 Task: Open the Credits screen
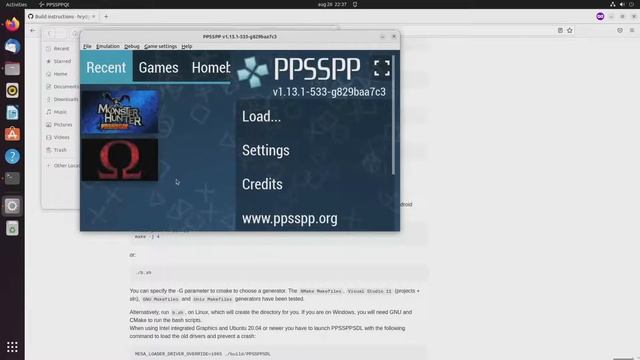[262, 184]
